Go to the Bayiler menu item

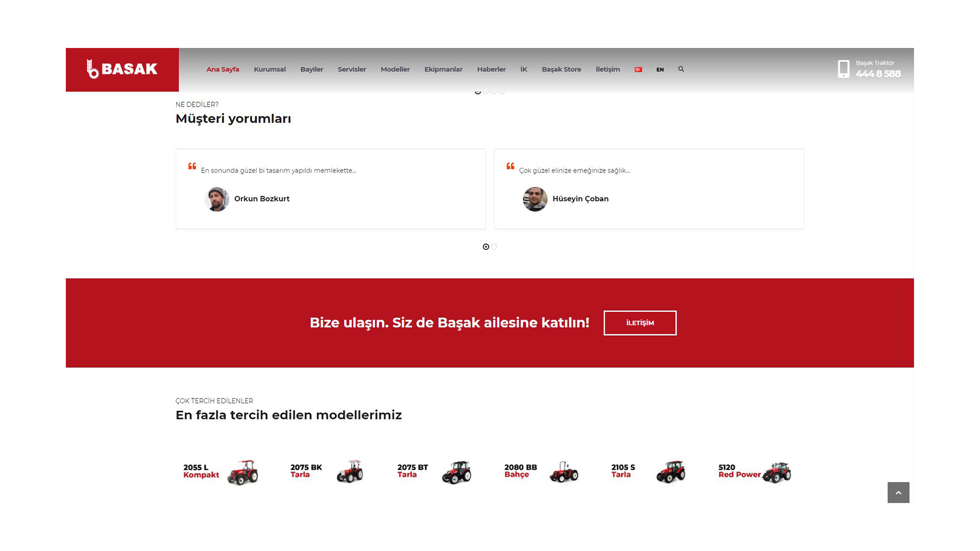click(x=311, y=69)
